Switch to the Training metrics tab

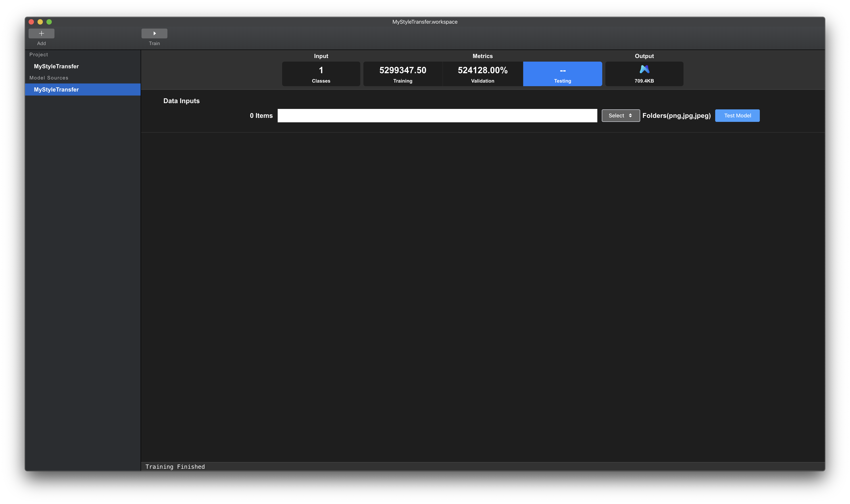coord(403,74)
